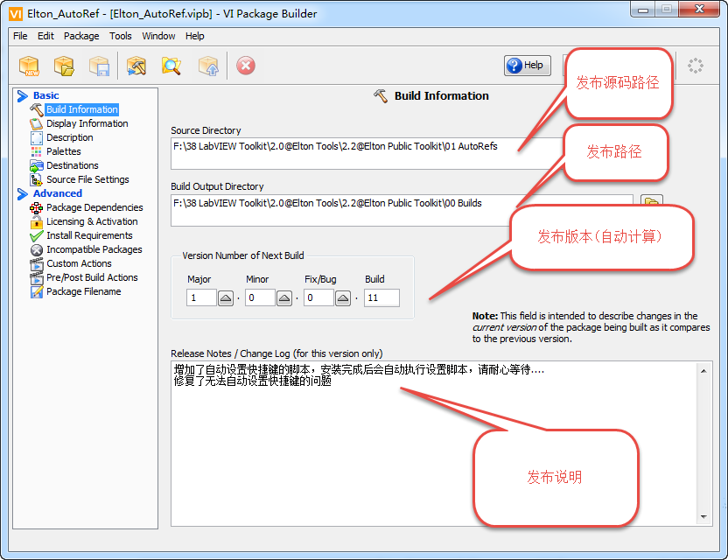Screen dimensions: 728x560
Task: Click inside the Release Notes text area
Action: (x=434, y=444)
